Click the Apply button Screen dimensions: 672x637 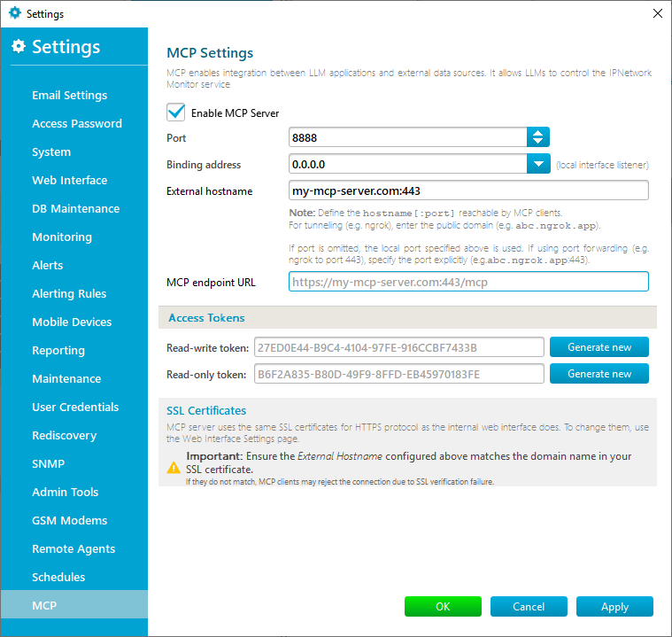(614, 607)
